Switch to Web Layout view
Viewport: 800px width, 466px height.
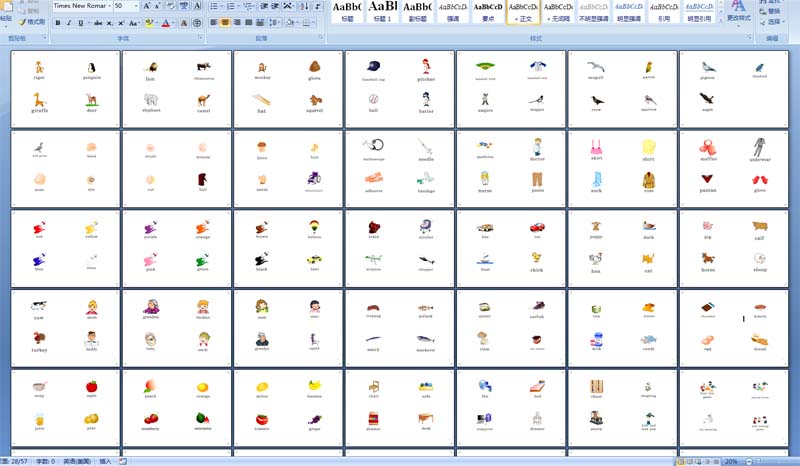click(x=698, y=462)
